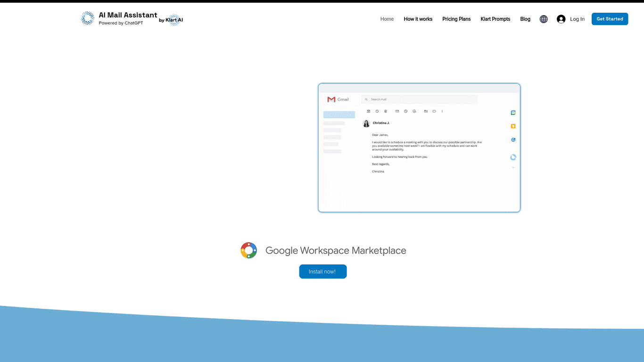Select the Add to Tasks icon
The image size is (644, 362).
pos(414,111)
